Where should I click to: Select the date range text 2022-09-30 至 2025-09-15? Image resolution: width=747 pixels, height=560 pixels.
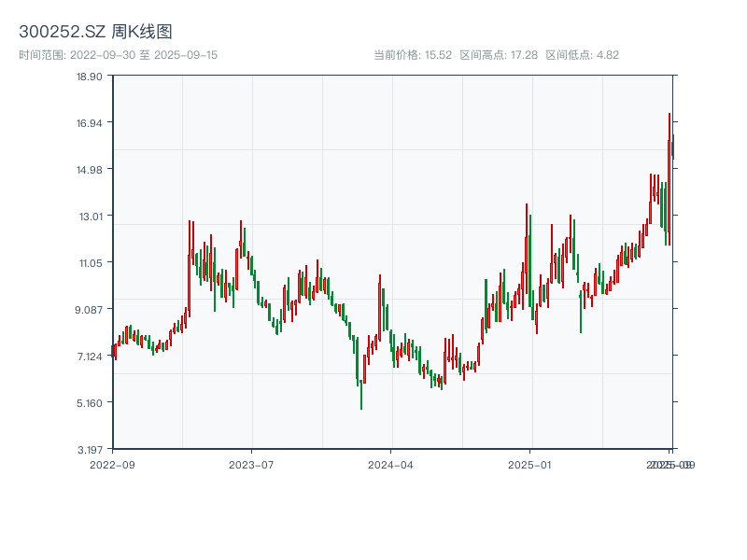[x=144, y=55]
